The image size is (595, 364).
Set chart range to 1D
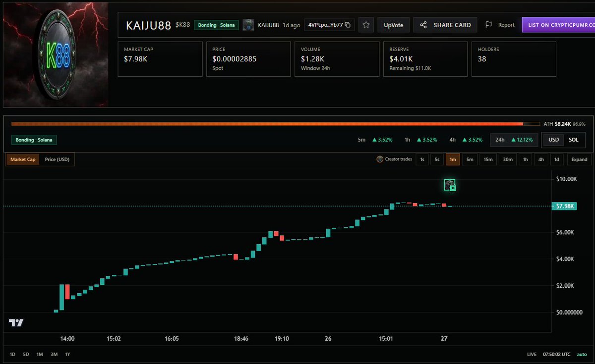pyautogui.click(x=13, y=355)
